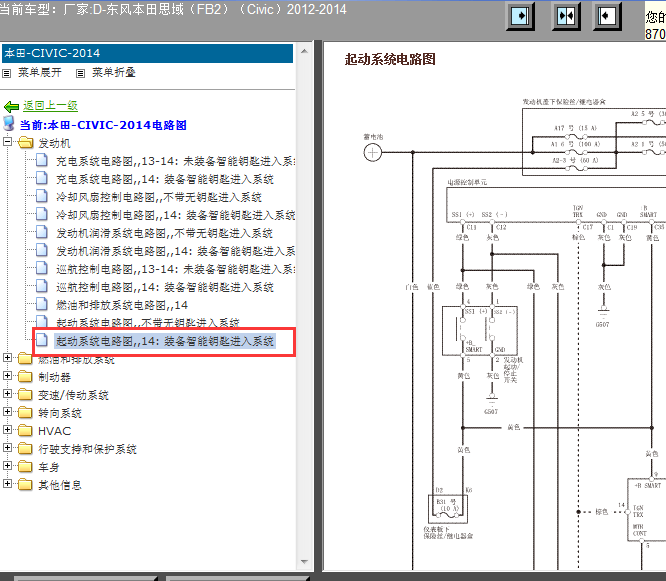Screen dimensions: 666x581
Task: Click the green back arrow icon
Action: click(x=11, y=106)
